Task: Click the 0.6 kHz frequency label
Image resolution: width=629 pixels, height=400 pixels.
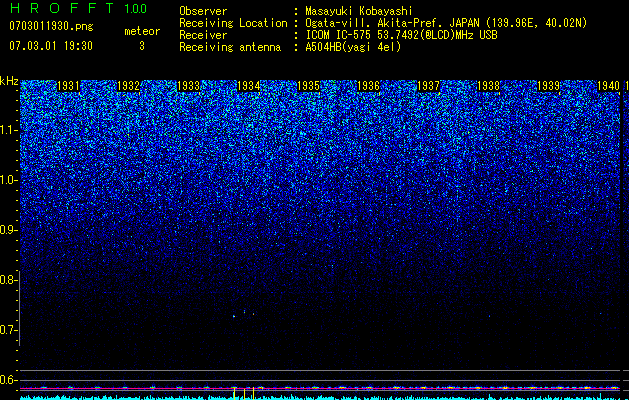Action: coord(7,380)
